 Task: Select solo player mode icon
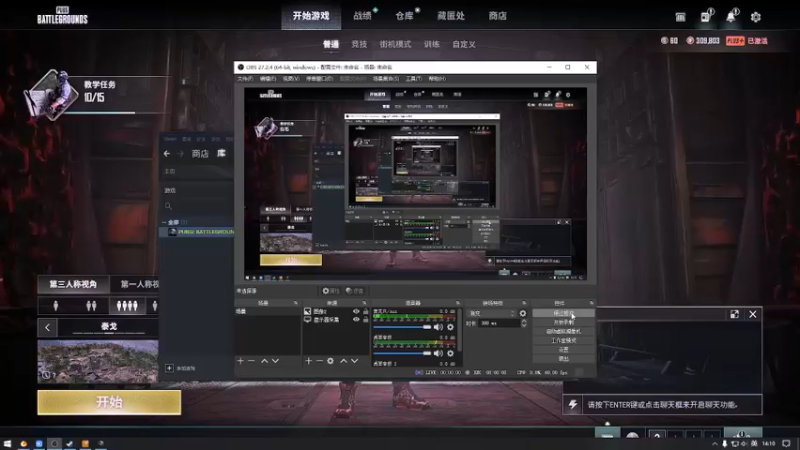coord(56,306)
